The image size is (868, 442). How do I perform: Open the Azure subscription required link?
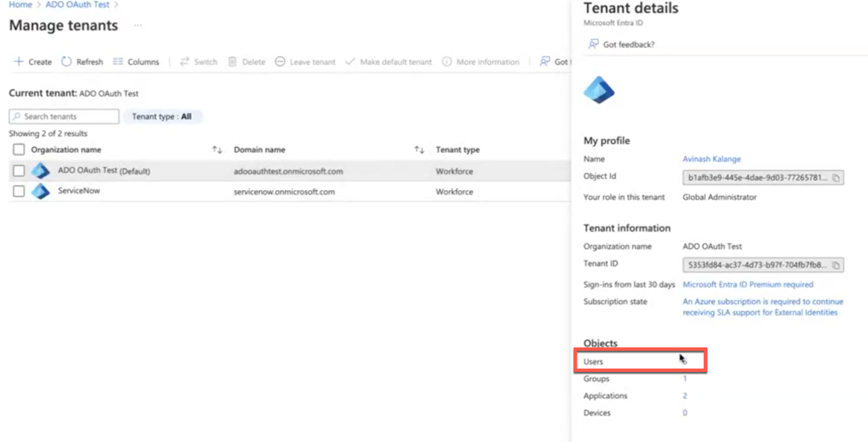(763, 307)
